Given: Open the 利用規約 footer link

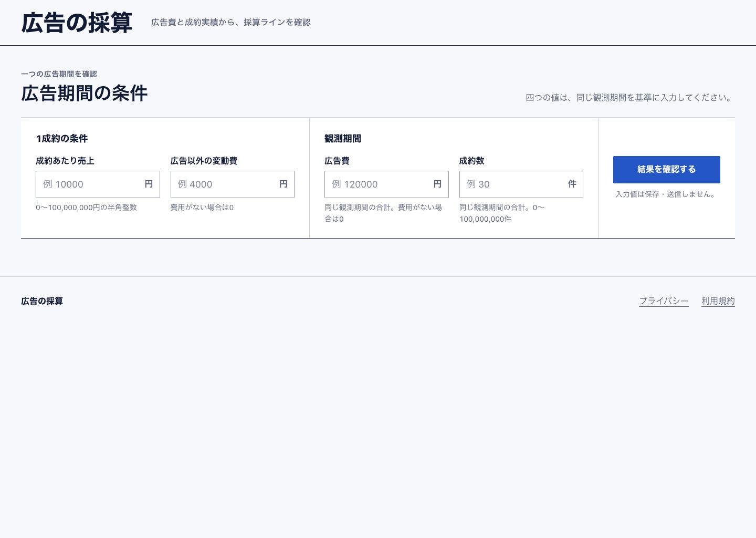Looking at the screenshot, I should click(x=718, y=301).
